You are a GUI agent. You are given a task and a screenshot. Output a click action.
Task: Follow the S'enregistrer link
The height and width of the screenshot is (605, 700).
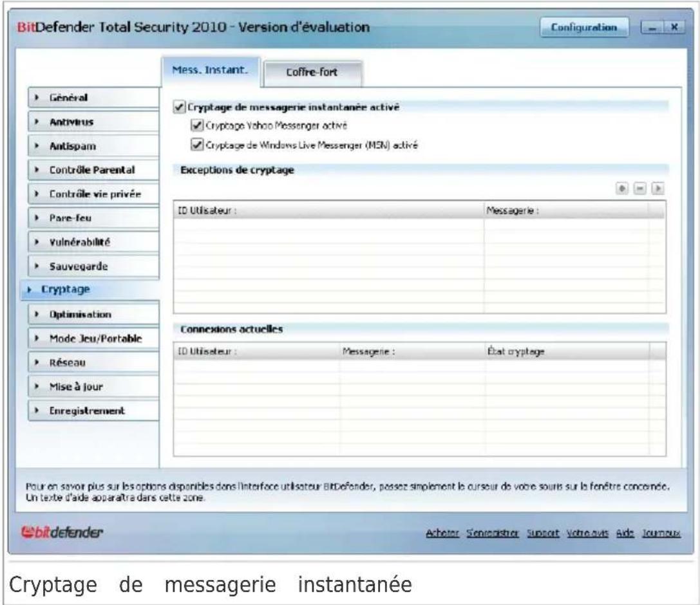pyautogui.click(x=493, y=533)
